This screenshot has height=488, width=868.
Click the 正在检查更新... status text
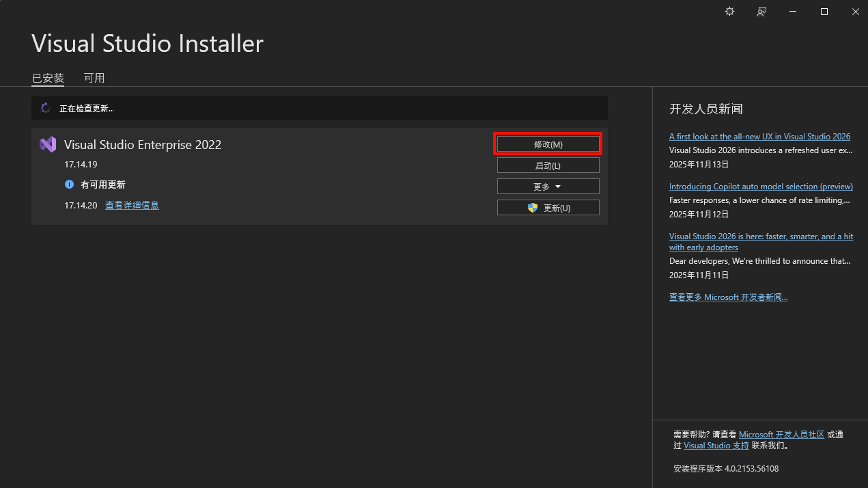click(x=87, y=108)
